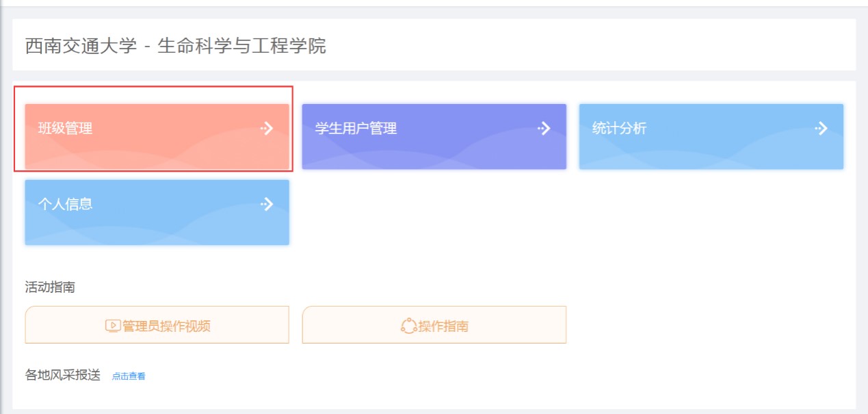Click the 操作指南 button text
The height and width of the screenshot is (414, 868).
443,326
